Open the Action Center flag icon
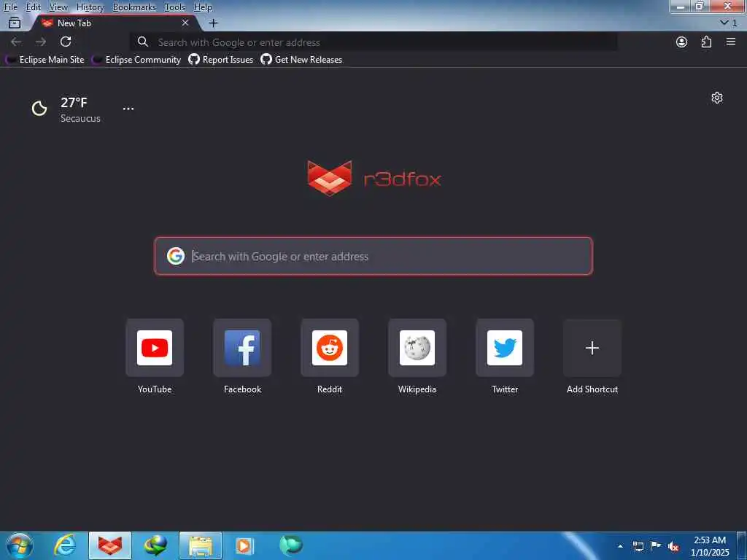The image size is (747, 560). click(656, 545)
